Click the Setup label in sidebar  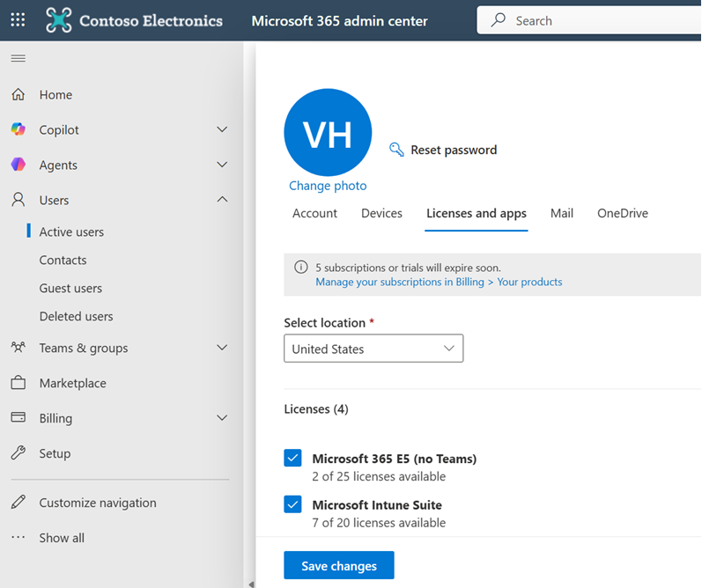(55, 453)
